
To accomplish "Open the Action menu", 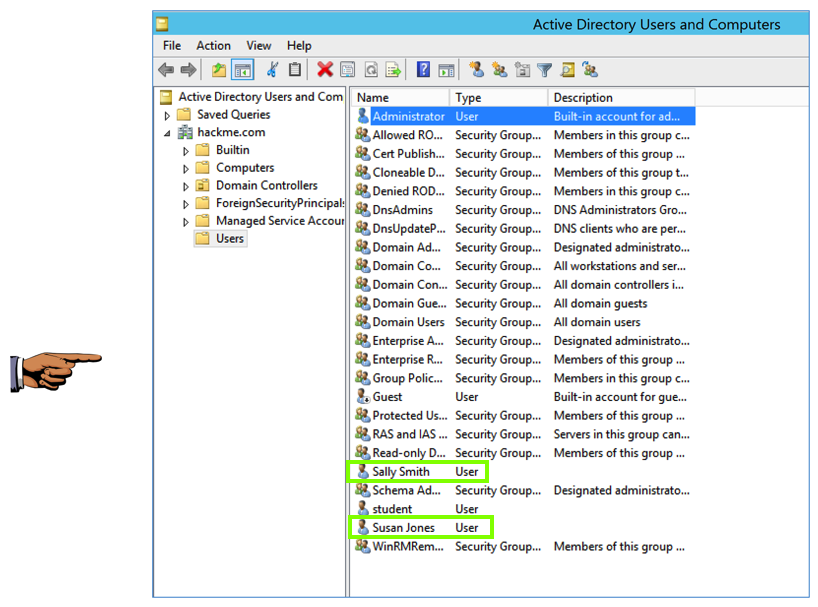I will pyautogui.click(x=213, y=46).
